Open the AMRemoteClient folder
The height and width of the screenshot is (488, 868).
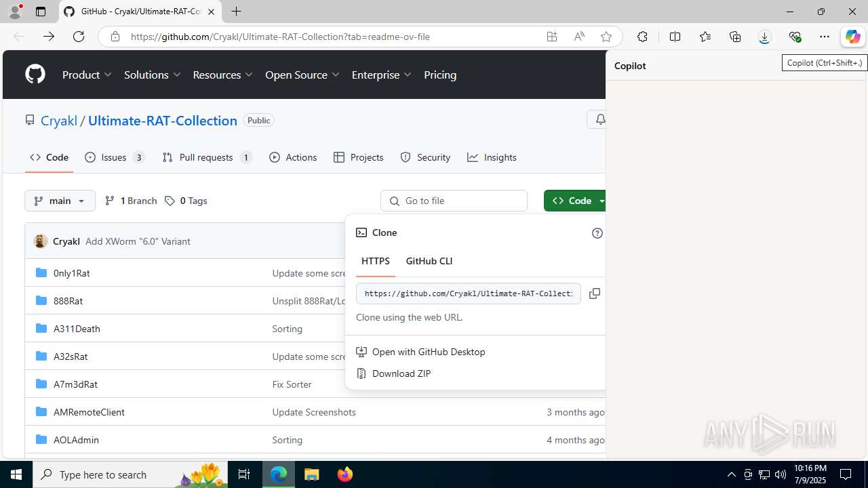pyautogui.click(x=89, y=412)
